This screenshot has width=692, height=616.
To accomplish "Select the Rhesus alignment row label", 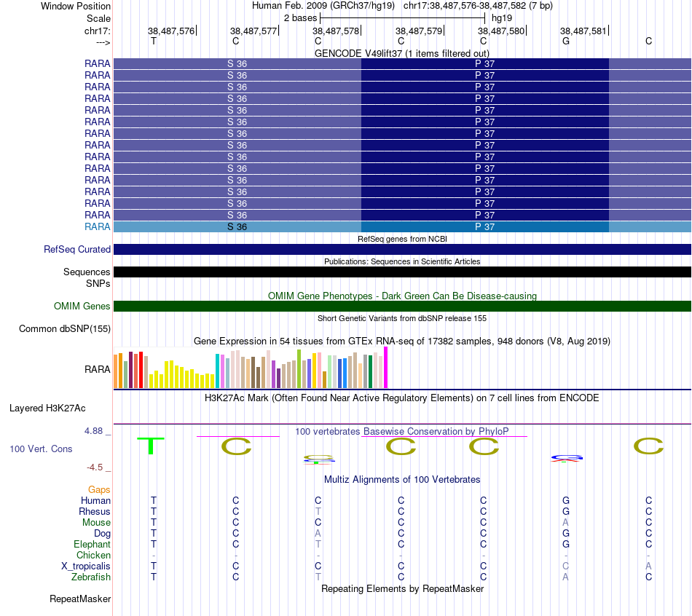I will (95, 511).
